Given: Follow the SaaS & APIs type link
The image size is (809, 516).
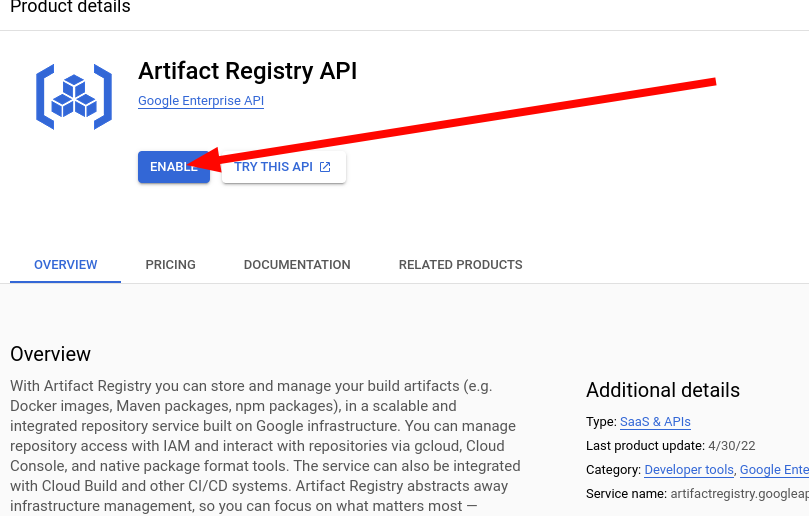Looking at the screenshot, I should [x=655, y=422].
